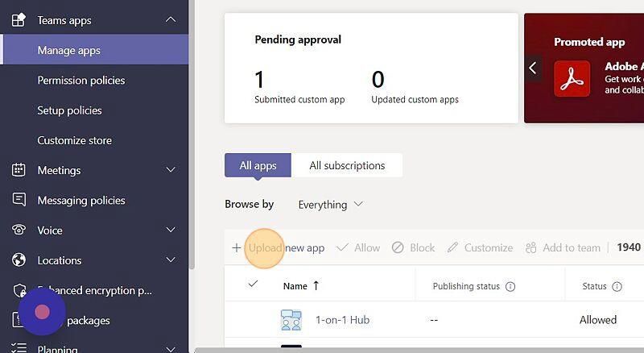Viewport: 644px width, 353px height.
Task: Click the Voice phone icon
Action: 19,230
